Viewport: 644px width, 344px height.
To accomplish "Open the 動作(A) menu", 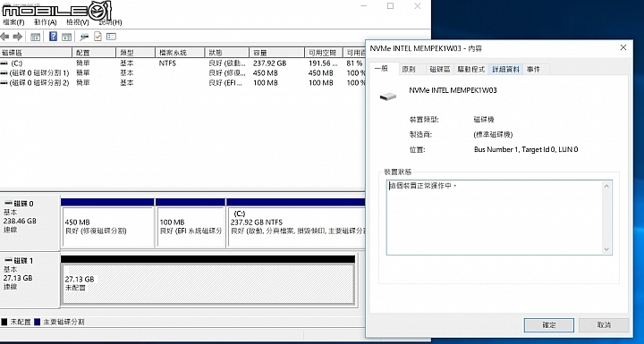I will pyautogui.click(x=46, y=22).
